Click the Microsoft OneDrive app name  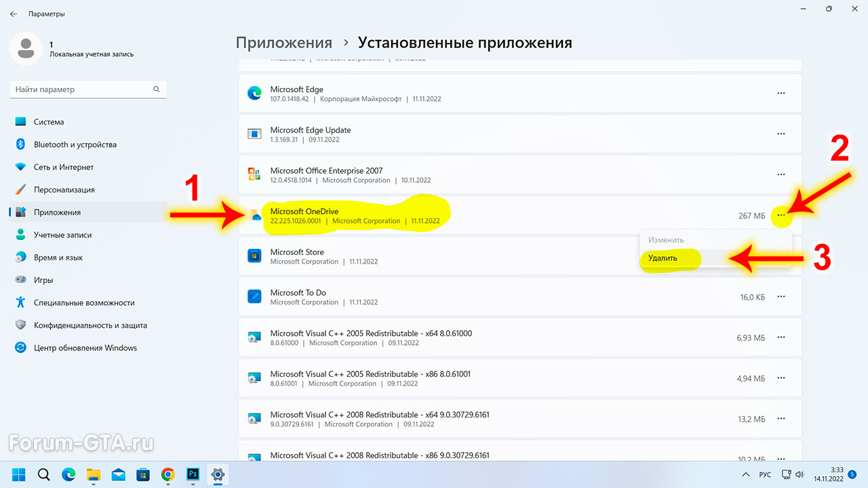tap(304, 211)
